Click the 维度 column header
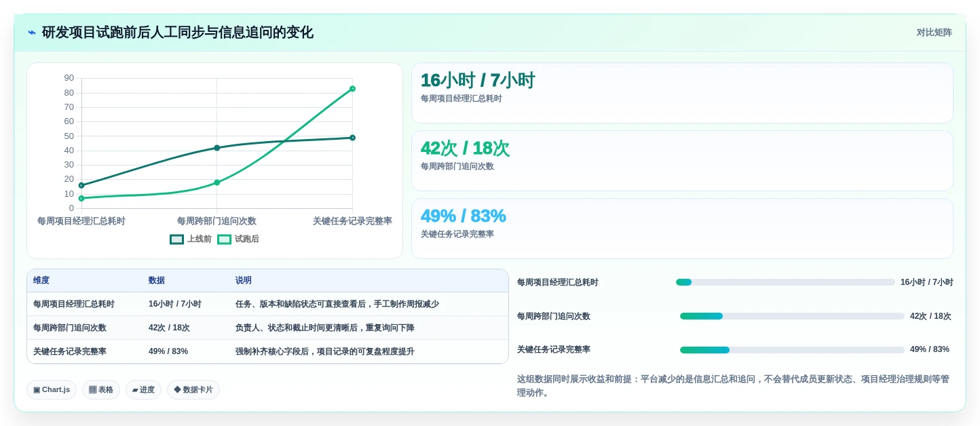The image size is (980, 426). click(41, 280)
